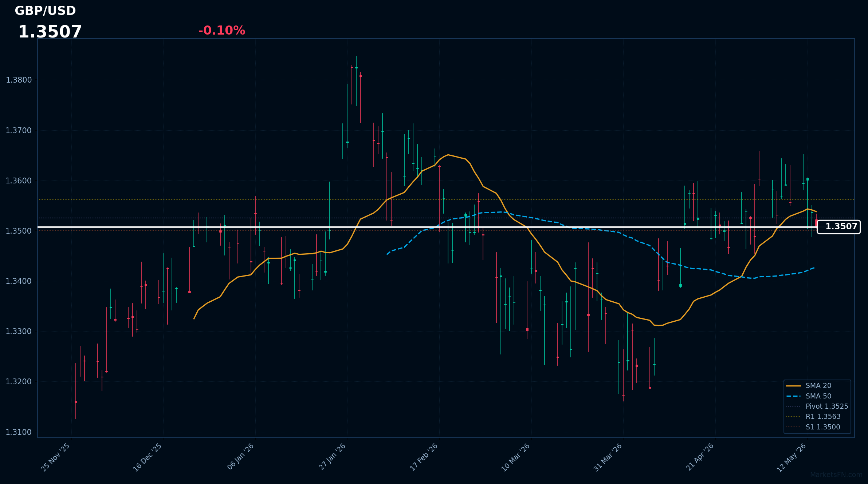Viewport: 868px width, 484px height.
Task: Select the SMA 50 legend entry
Action: point(808,396)
